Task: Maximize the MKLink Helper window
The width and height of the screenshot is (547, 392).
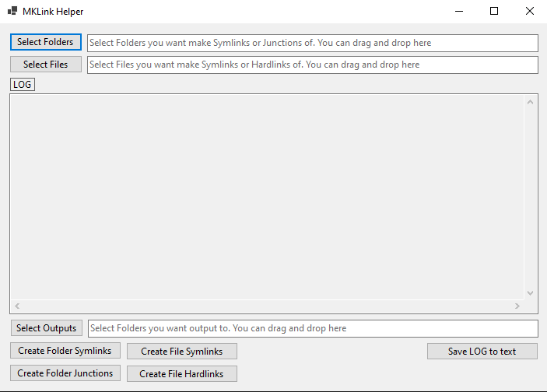Action: click(494, 11)
